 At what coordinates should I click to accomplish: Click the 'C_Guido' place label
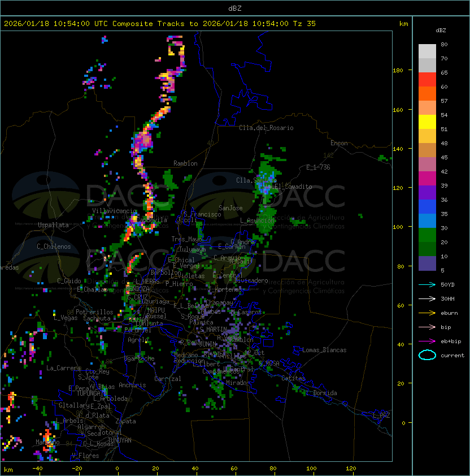tap(69, 281)
